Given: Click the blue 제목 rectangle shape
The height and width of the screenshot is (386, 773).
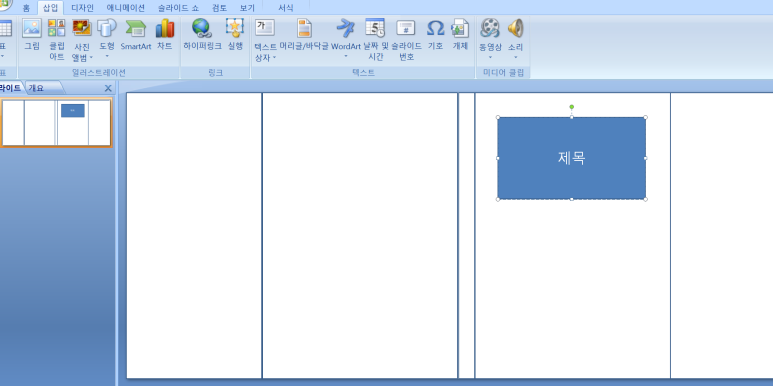Looking at the screenshot, I should click(x=571, y=158).
